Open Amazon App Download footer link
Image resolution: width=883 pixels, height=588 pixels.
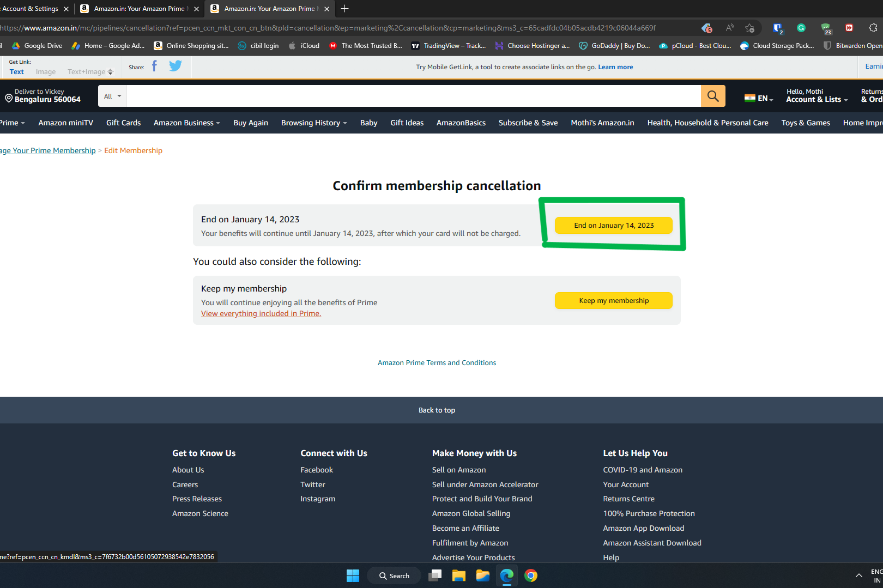tap(644, 528)
